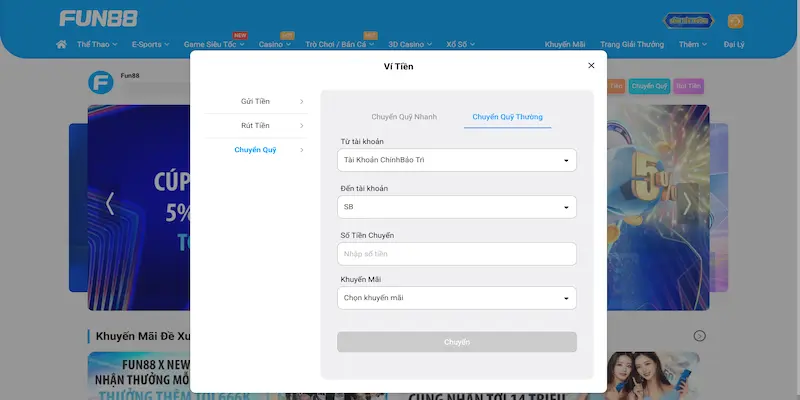Click the home icon in navigation bar
This screenshot has height=400, width=800.
coord(61,44)
